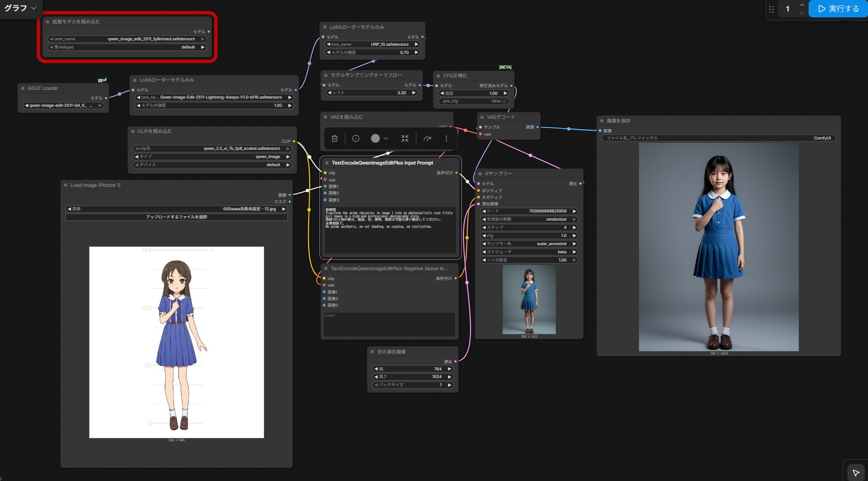
Task: Toggle collapse dot on Kサンプラー node
Action: click(480, 174)
